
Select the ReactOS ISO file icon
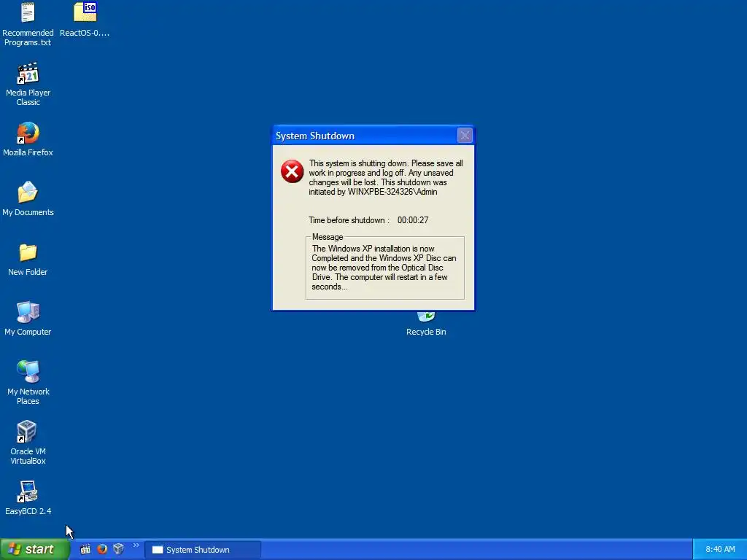click(85, 20)
